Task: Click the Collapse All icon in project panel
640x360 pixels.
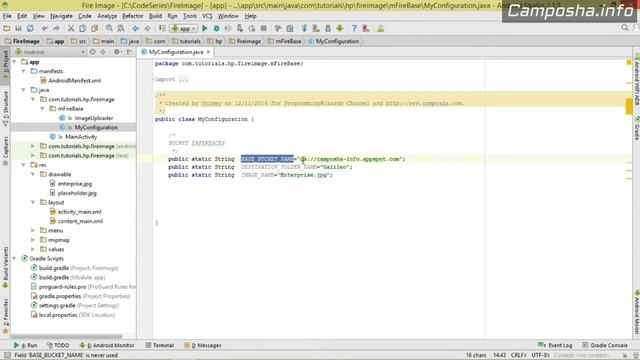Action: pyautogui.click(x=103, y=52)
